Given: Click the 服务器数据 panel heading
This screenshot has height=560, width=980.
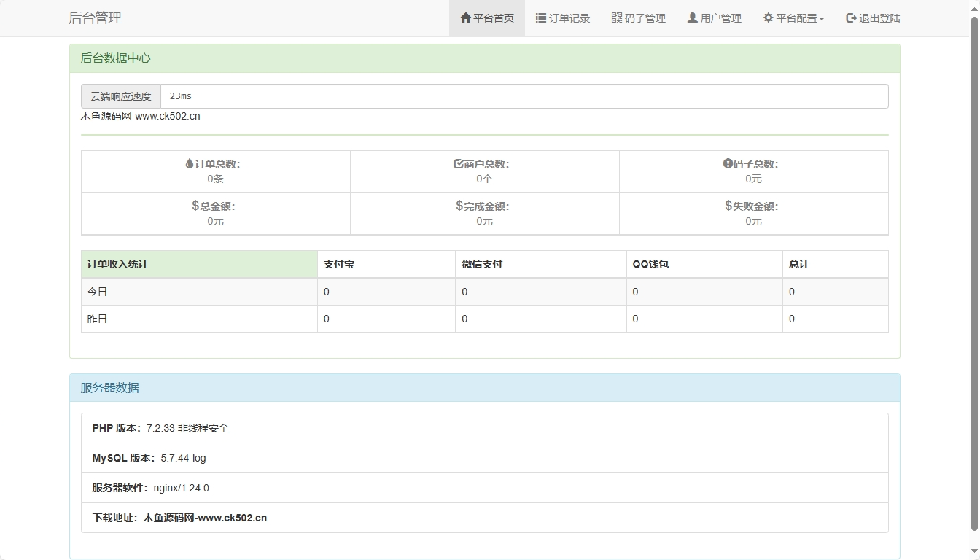Looking at the screenshot, I should point(485,388).
